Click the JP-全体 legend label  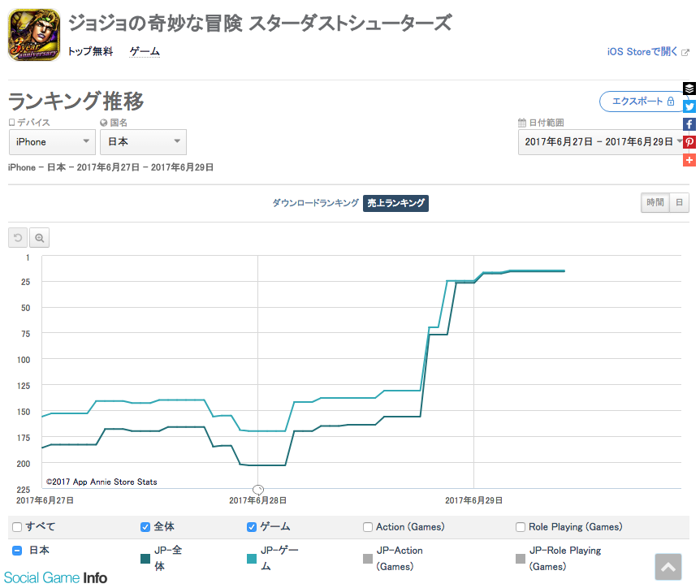(168, 558)
